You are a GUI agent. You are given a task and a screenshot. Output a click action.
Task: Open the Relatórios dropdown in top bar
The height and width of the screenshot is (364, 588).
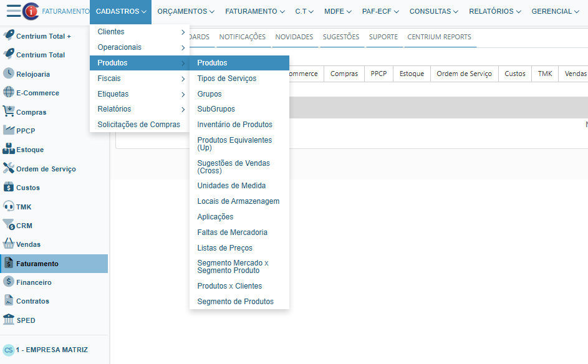495,11
